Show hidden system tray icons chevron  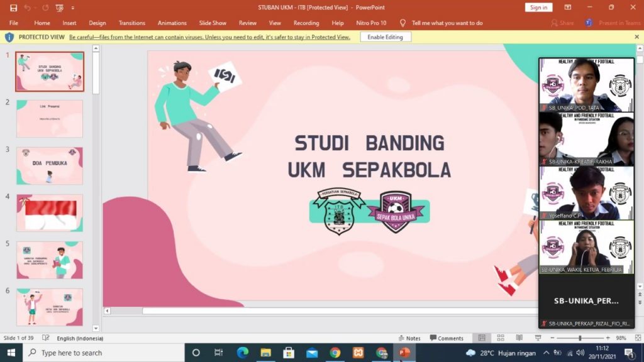coord(547,353)
